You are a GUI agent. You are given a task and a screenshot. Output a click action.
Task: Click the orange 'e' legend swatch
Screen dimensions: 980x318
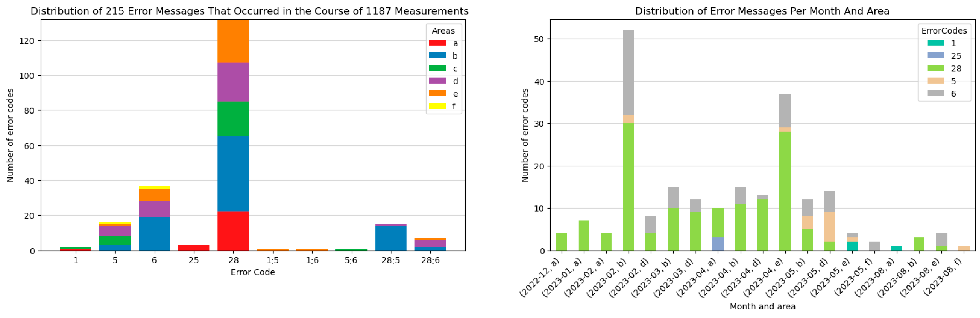coord(437,93)
